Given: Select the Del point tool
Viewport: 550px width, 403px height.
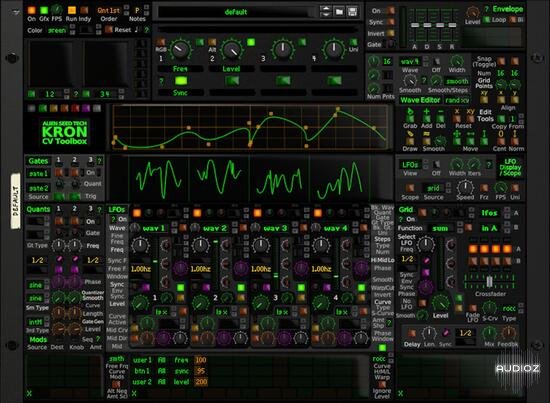Looking at the screenshot, I should 441,118.
